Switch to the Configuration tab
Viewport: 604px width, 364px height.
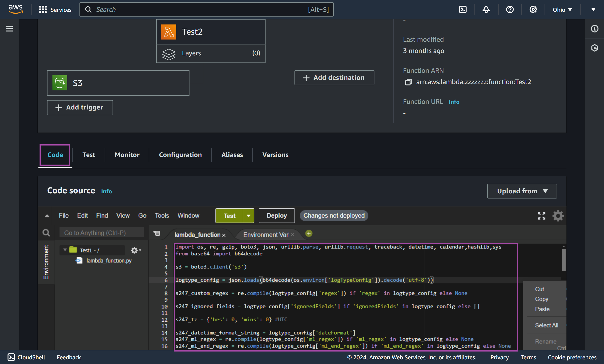coord(180,155)
